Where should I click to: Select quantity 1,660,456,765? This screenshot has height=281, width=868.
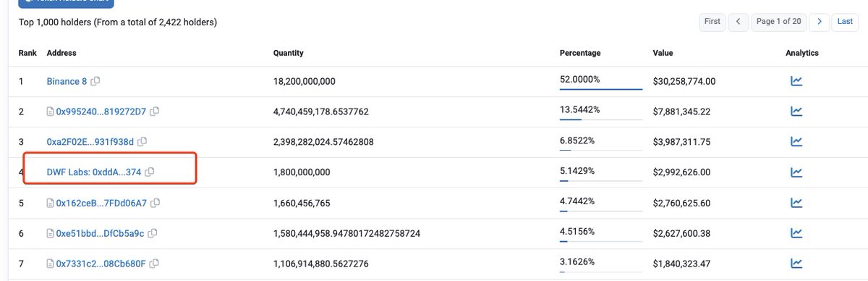tap(302, 203)
